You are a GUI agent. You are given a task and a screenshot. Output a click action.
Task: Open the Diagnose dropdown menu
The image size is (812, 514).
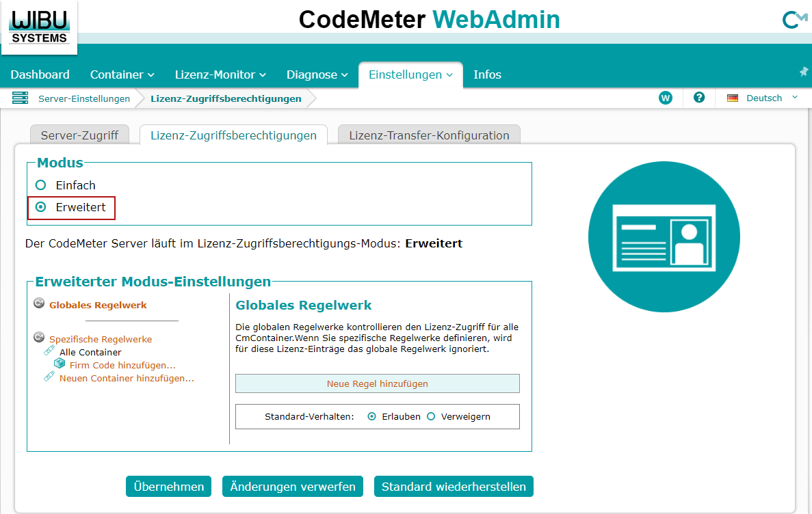pyautogui.click(x=317, y=75)
